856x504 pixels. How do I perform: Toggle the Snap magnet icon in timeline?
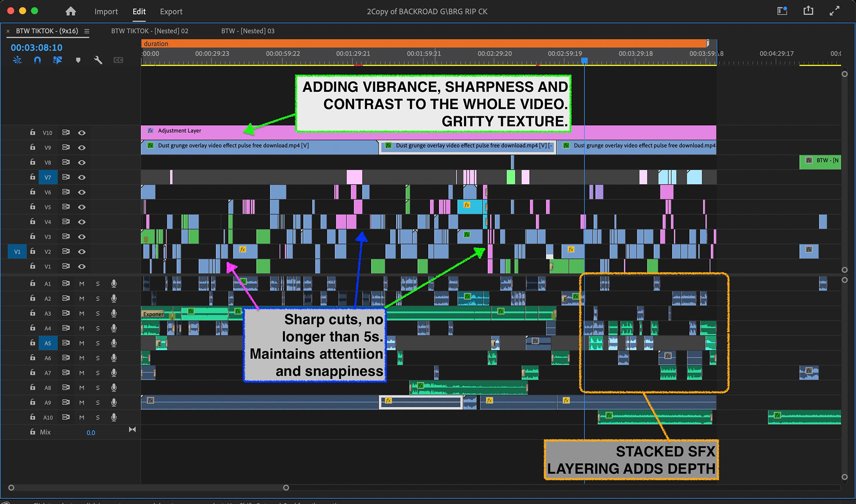point(37,60)
